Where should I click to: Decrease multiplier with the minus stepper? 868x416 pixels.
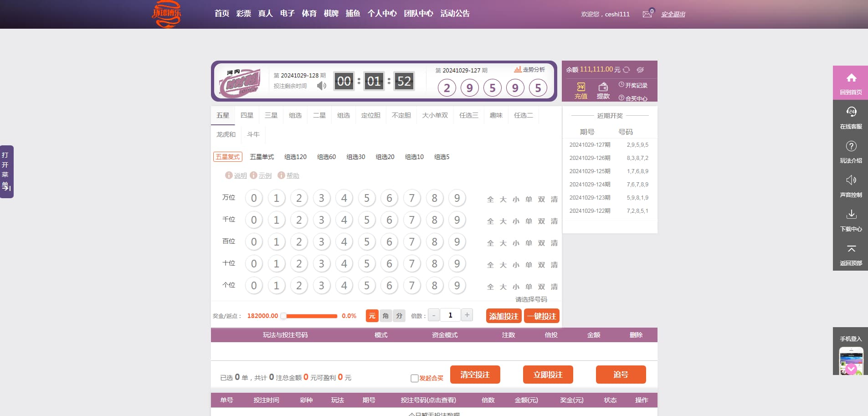(x=434, y=315)
